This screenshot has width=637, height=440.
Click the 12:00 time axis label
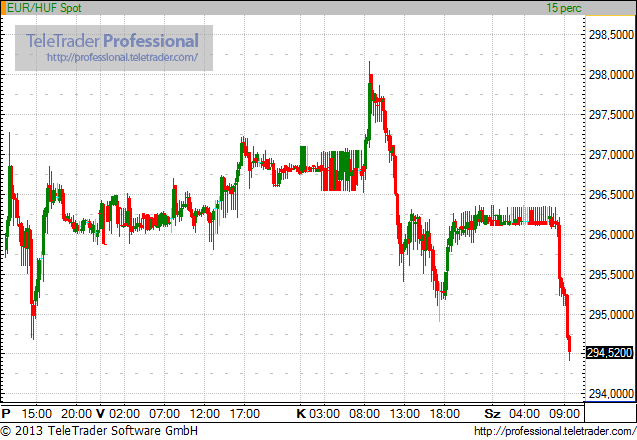point(204,414)
